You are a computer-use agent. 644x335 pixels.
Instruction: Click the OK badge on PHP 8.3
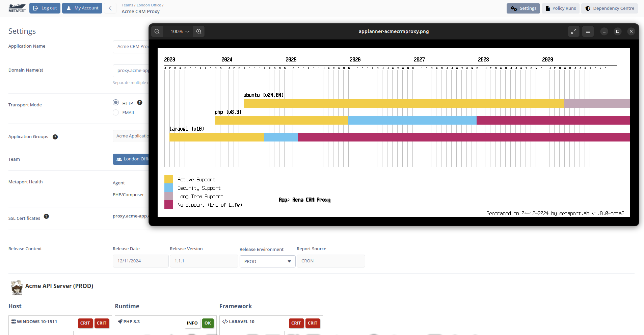(x=208, y=323)
